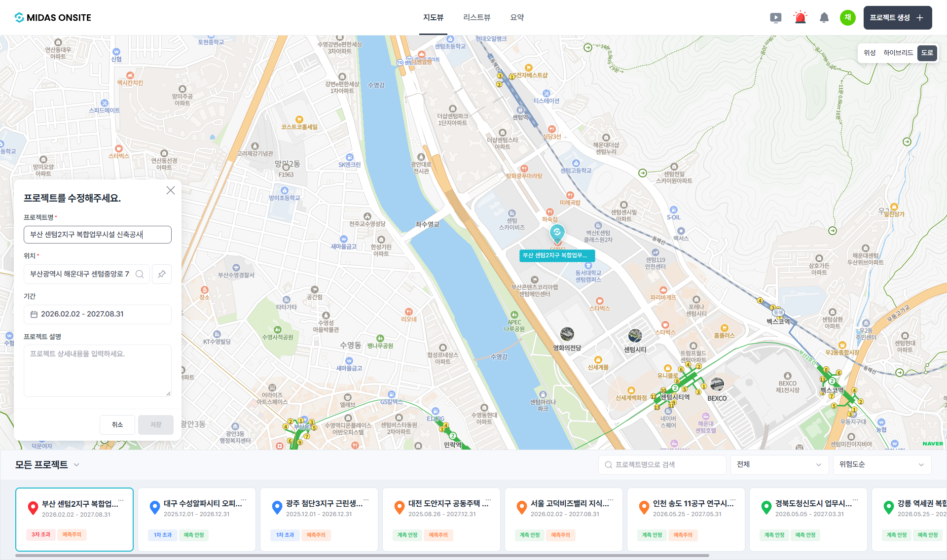The image size is (947, 560).
Task: Click the horizontal scrollbar under the project cards
Action: pyautogui.click(x=362, y=556)
